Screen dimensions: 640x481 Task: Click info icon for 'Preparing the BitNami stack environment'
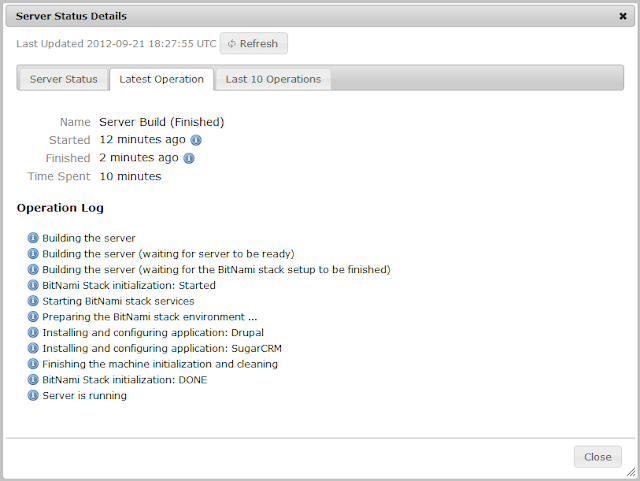[33, 317]
